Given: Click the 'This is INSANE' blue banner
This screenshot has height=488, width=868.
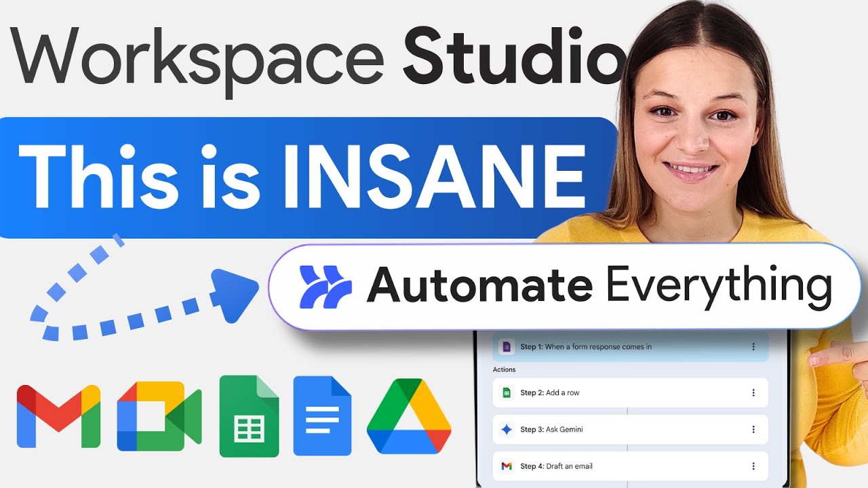Looking at the screenshot, I should pos(309,178).
